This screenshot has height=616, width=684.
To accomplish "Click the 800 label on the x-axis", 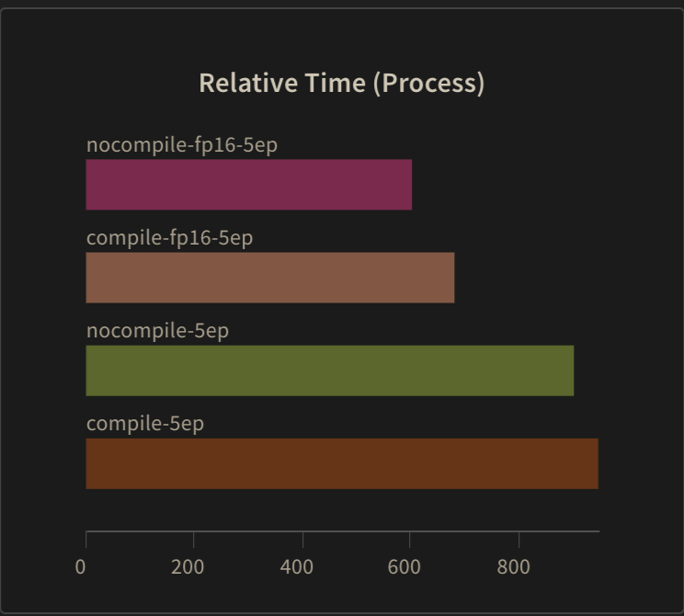I will (x=513, y=566).
